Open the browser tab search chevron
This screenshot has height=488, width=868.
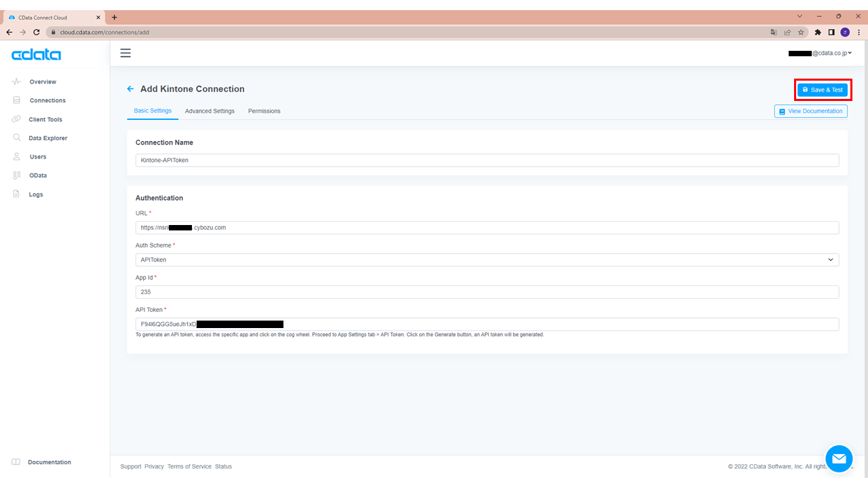point(800,16)
